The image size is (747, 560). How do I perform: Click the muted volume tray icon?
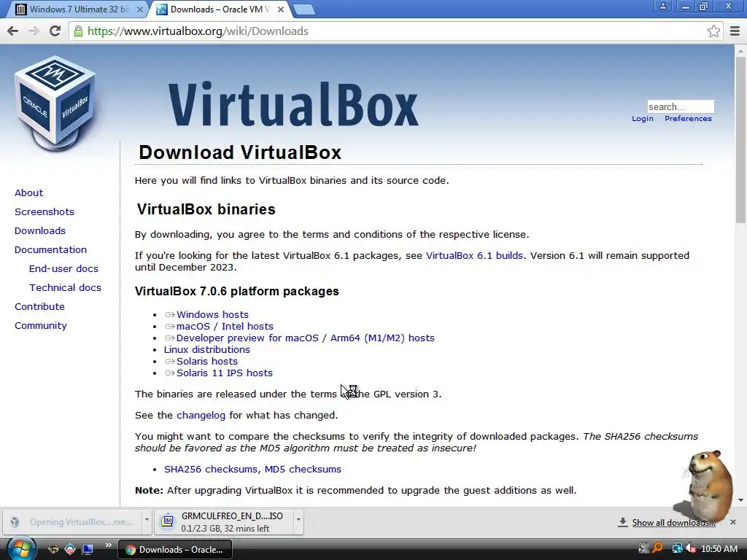[690, 548]
